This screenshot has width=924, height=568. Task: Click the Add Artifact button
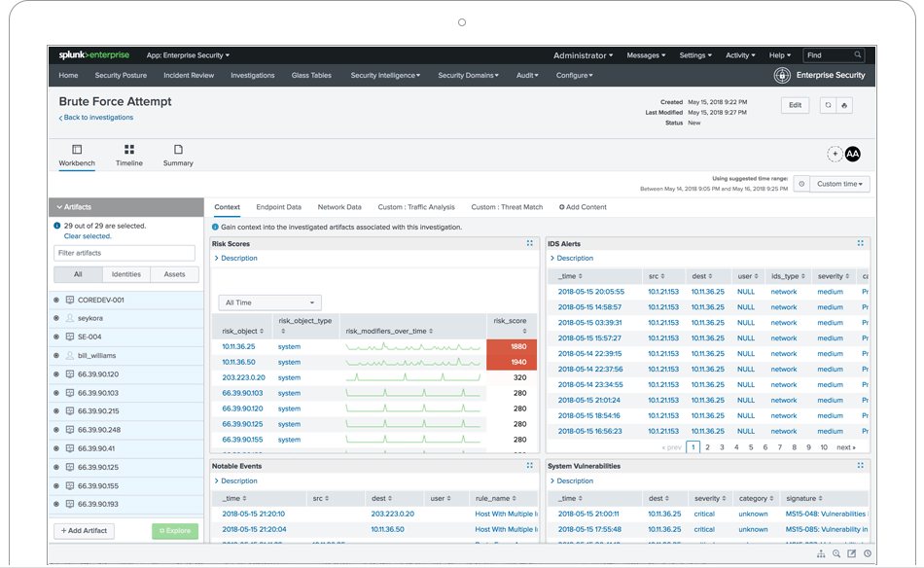pos(84,531)
